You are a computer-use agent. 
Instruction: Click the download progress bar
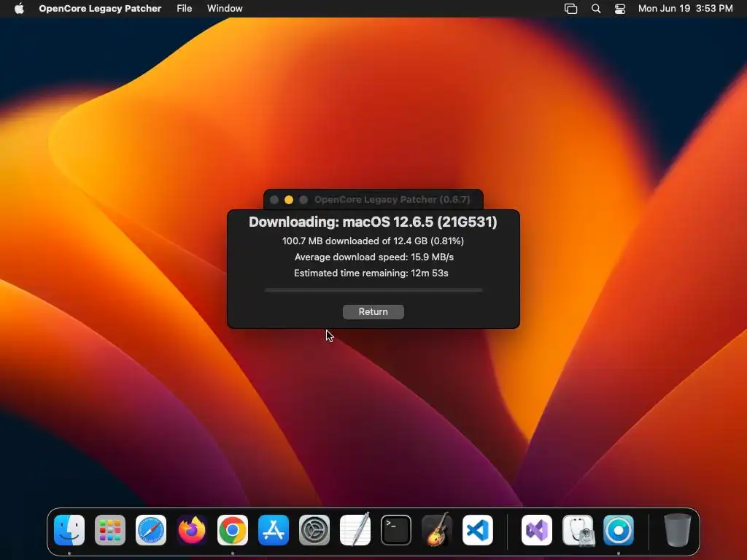373,290
